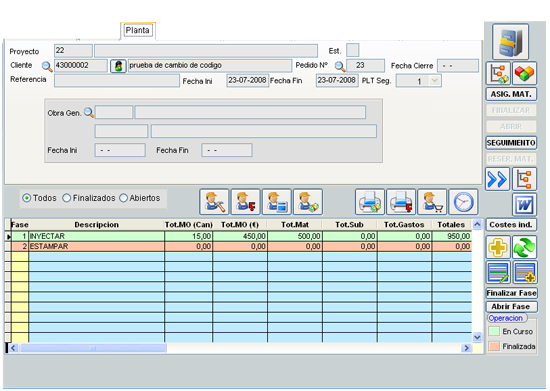Viewport: 550px width, 391px height.
Task: Click the Cliente code field 43000002
Action: (x=81, y=66)
